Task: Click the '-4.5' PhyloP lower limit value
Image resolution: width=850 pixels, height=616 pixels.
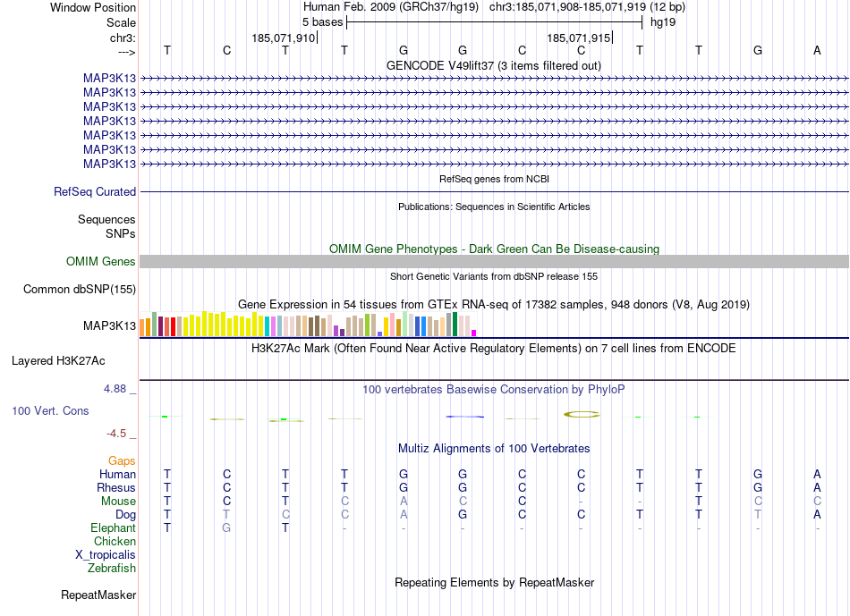Action: [x=116, y=434]
